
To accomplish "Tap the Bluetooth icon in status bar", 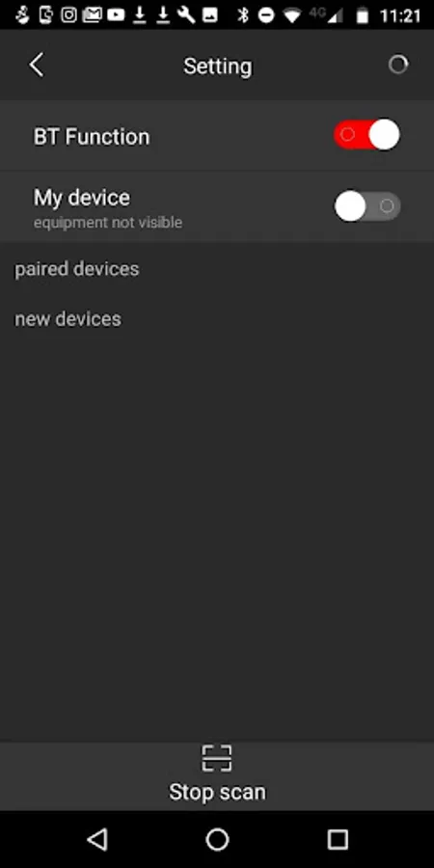I will [x=242, y=14].
